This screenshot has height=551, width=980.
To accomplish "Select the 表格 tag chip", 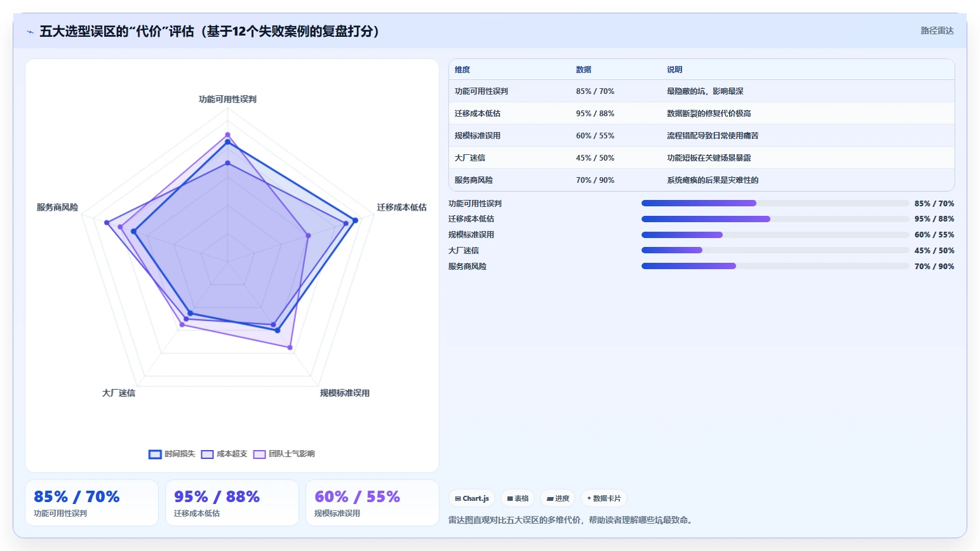I will click(518, 498).
